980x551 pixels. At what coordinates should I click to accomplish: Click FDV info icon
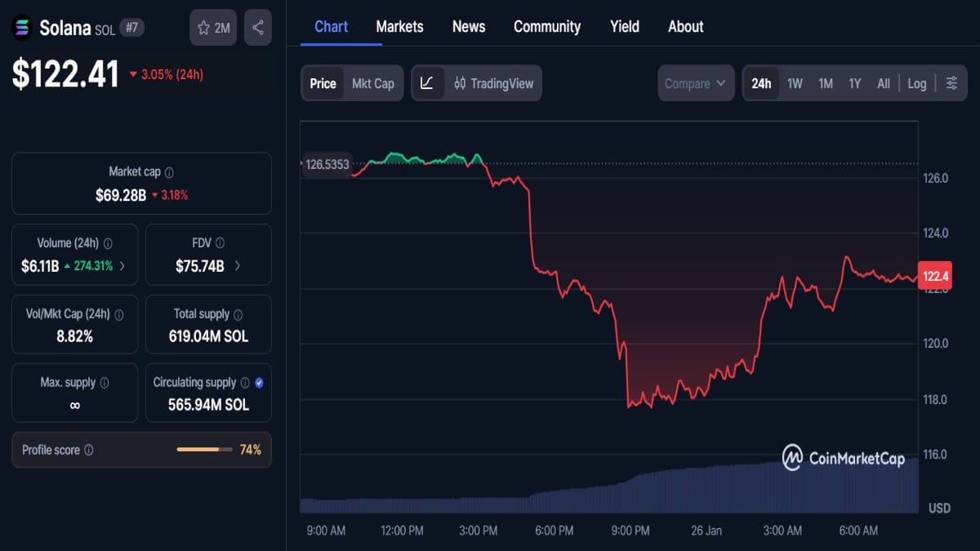pos(220,243)
